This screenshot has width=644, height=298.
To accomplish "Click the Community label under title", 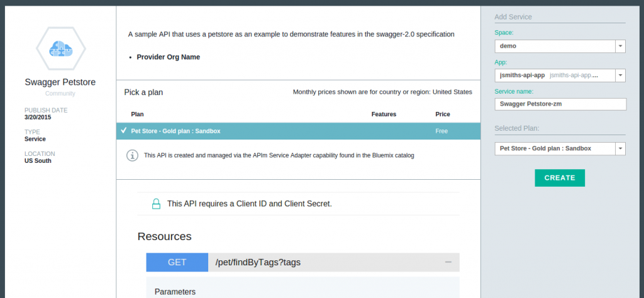I will [x=60, y=94].
